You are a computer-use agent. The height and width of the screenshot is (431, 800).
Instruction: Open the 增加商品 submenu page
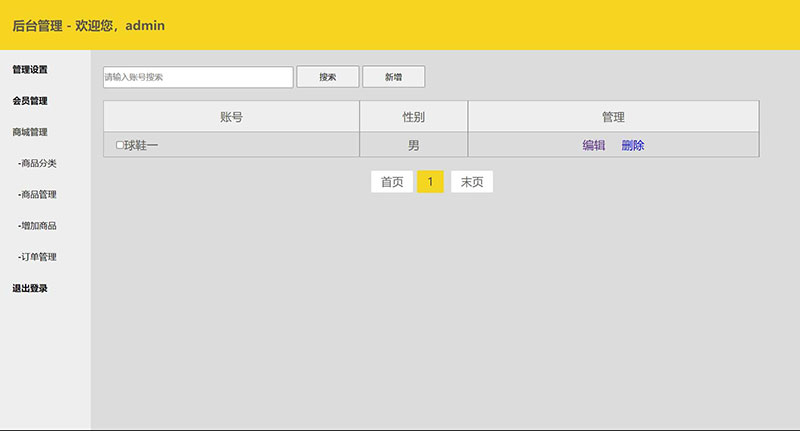coord(38,226)
